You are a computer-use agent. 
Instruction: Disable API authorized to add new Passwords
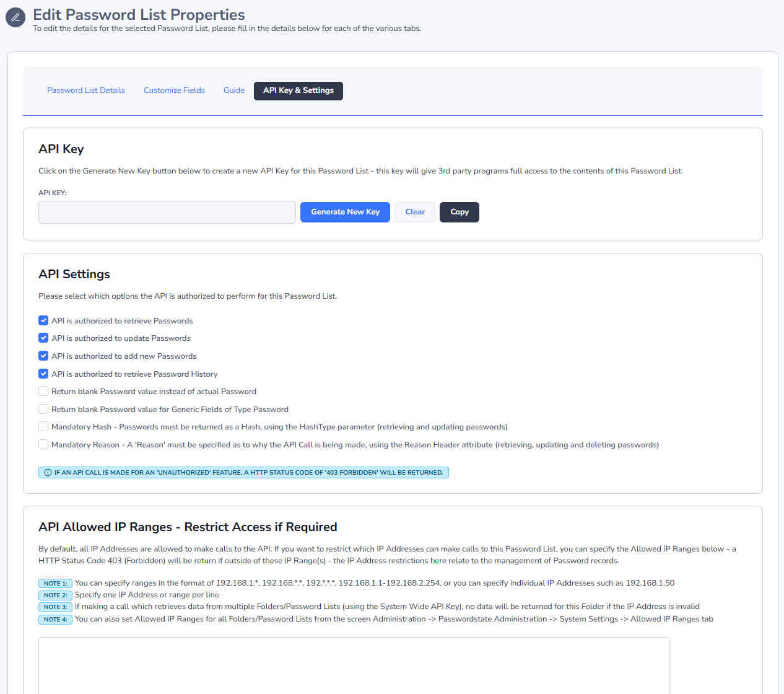pyautogui.click(x=43, y=356)
